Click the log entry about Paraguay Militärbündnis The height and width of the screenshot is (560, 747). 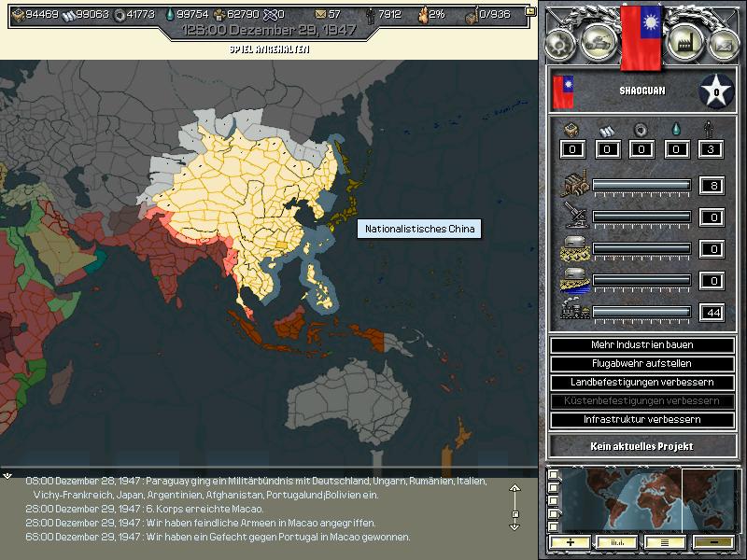point(256,488)
